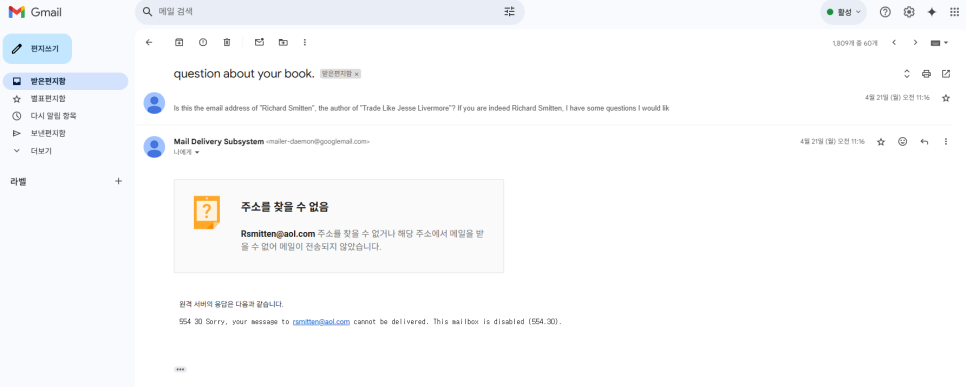Add emoji reaction to message

point(903,142)
